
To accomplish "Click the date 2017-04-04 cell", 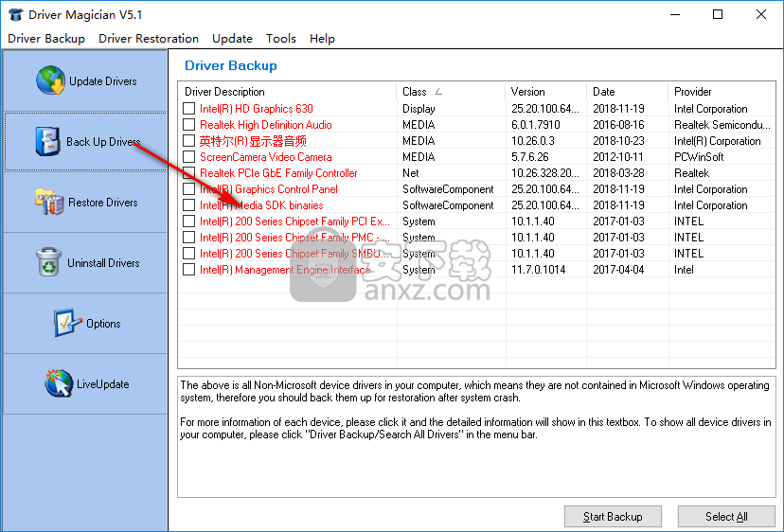I will 618,270.
